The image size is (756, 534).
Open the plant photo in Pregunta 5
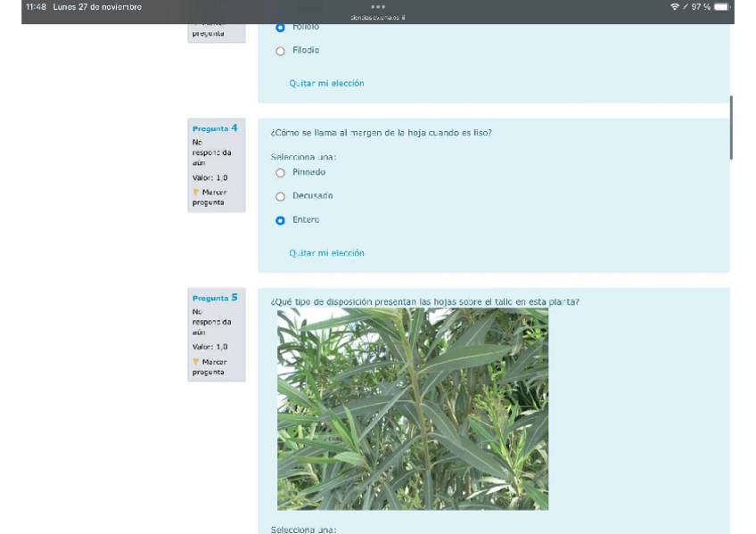(x=413, y=409)
